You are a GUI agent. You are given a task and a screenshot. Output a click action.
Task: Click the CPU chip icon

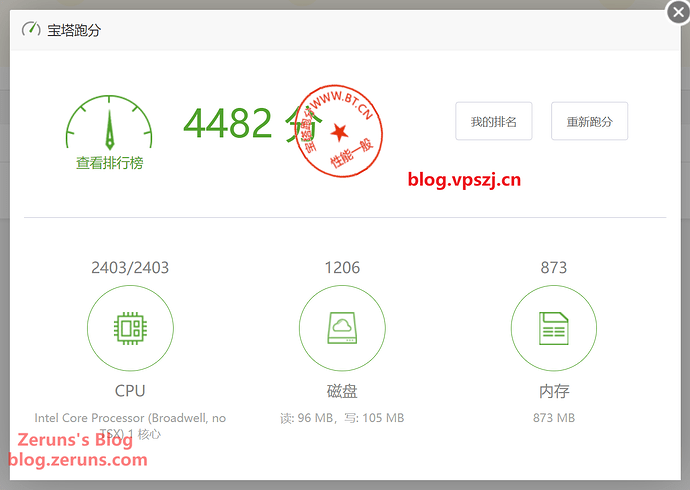click(x=130, y=328)
